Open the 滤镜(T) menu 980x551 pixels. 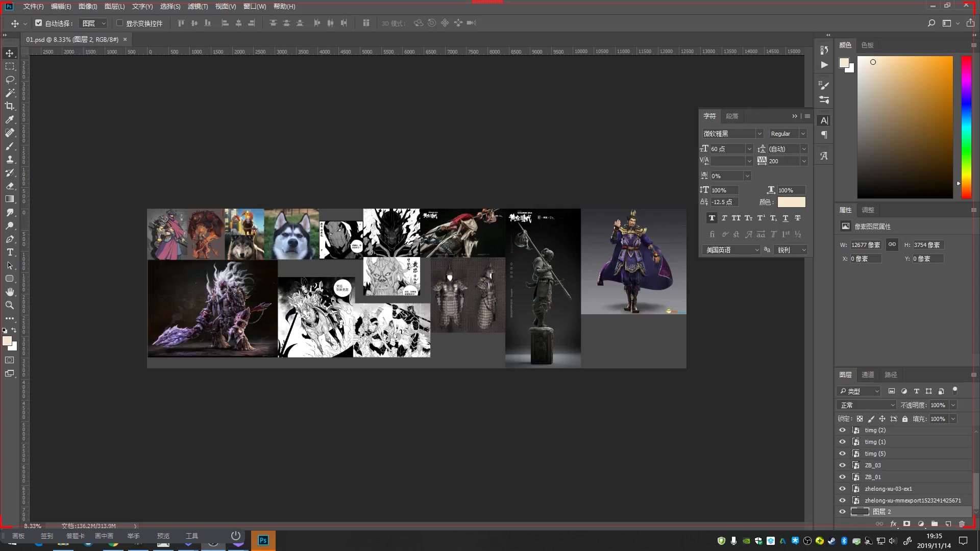198,7
